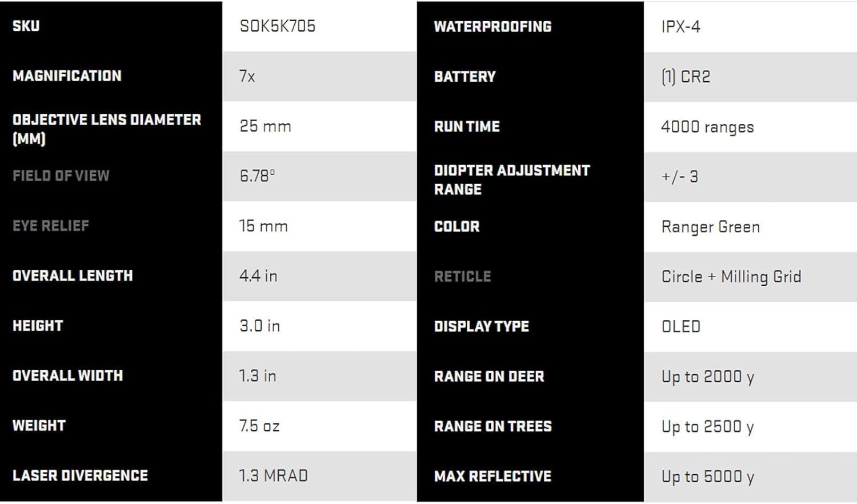Click the Waterproofing label

tap(492, 27)
